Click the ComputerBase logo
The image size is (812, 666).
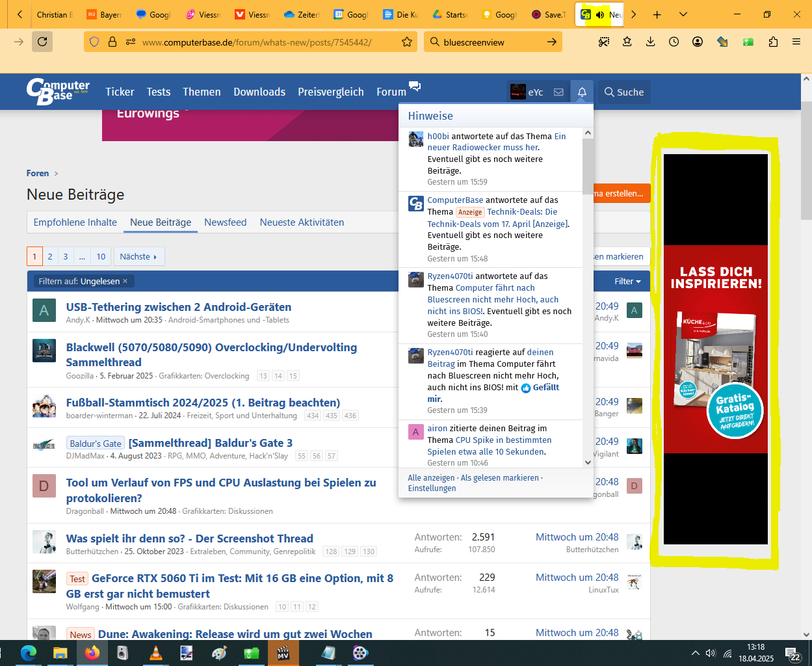58,92
